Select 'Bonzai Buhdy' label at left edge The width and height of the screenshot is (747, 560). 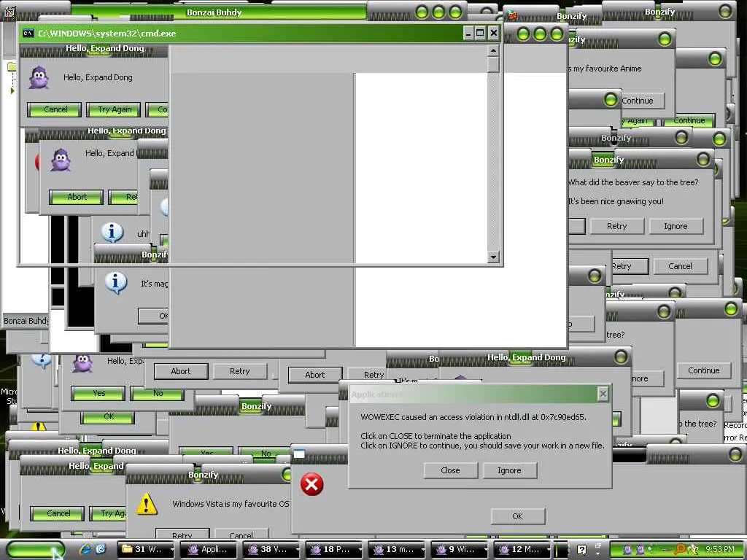[26, 321]
